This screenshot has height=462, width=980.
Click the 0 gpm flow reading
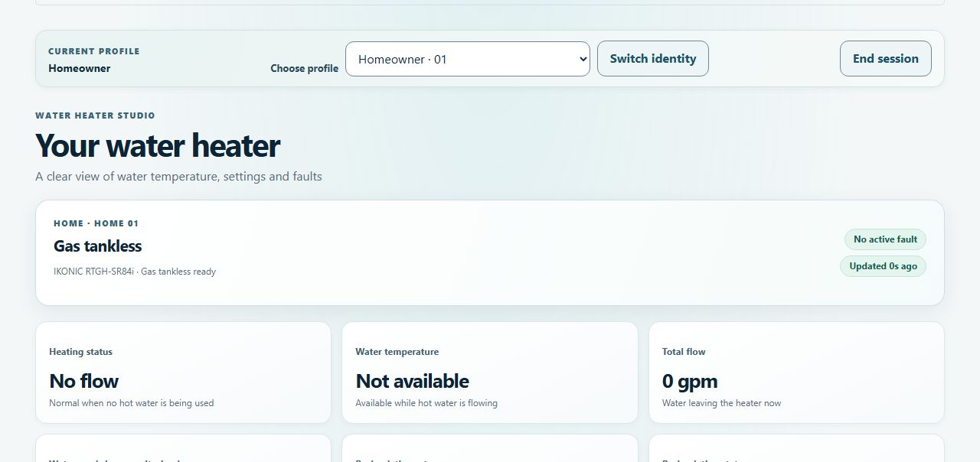[690, 381]
